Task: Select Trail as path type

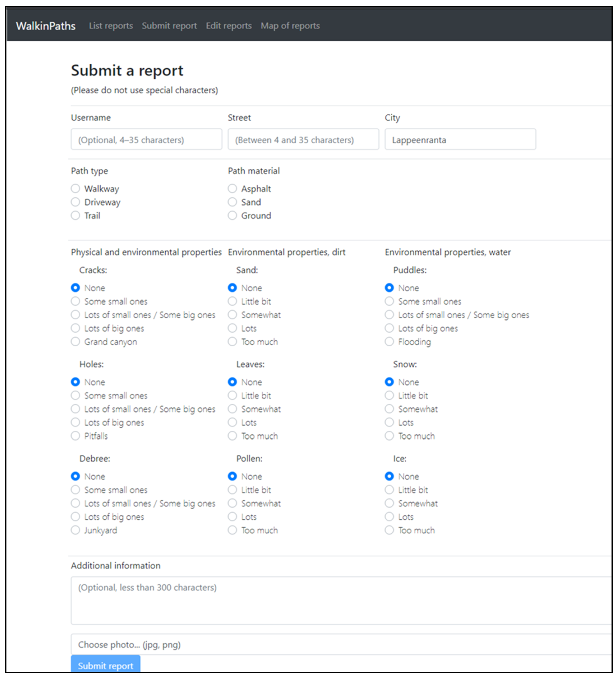Action: tap(75, 215)
